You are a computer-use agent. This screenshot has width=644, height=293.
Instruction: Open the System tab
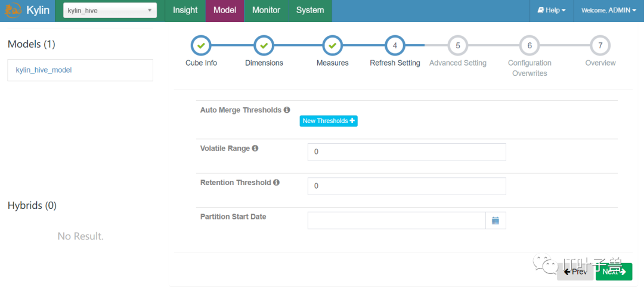click(x=310, y=11)
